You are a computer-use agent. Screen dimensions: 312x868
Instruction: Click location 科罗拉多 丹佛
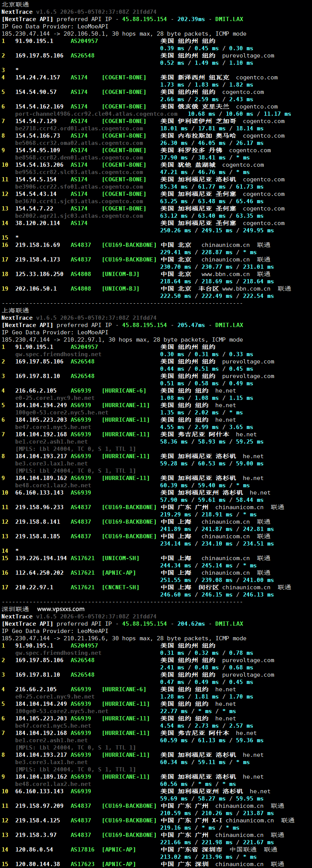[200, 150]
